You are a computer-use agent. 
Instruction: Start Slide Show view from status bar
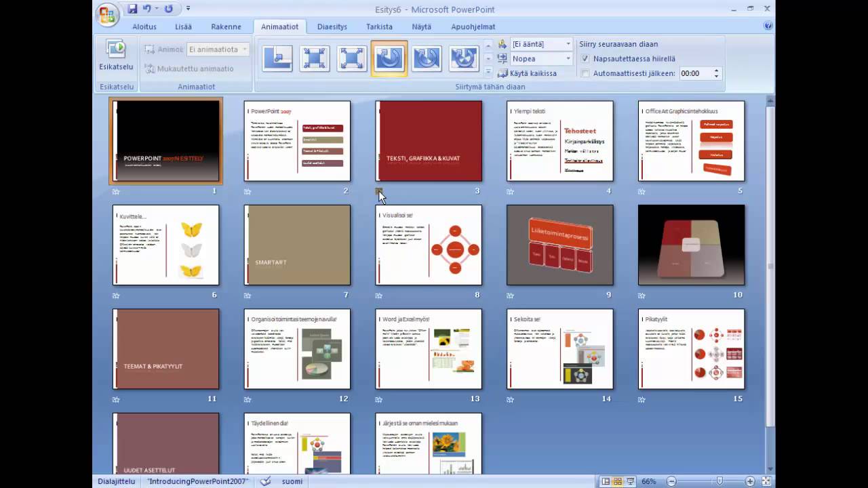630,481
